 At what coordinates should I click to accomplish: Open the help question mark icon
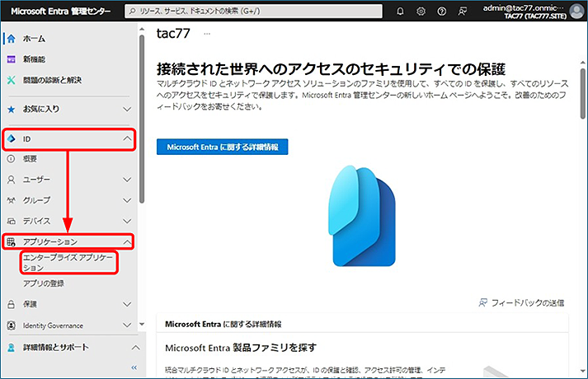[x=442, y=12]
